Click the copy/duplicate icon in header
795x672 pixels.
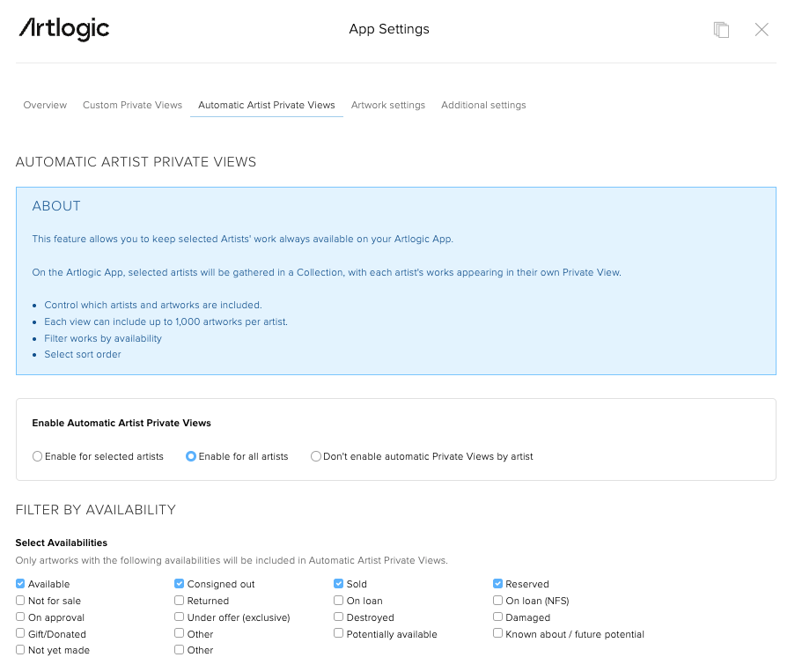tap(721, 30)
